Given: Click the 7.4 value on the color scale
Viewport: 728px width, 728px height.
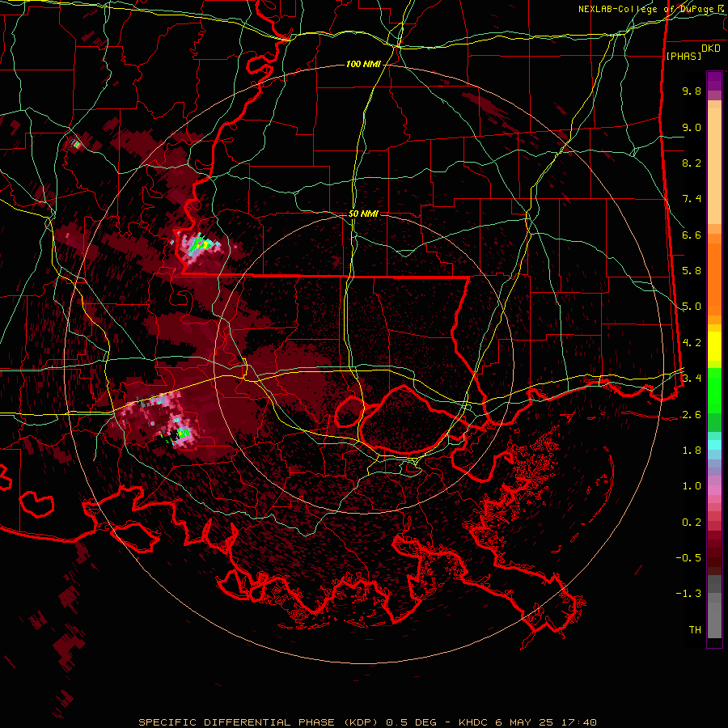Looking at the screenshot, I should (x=692, y=199).
